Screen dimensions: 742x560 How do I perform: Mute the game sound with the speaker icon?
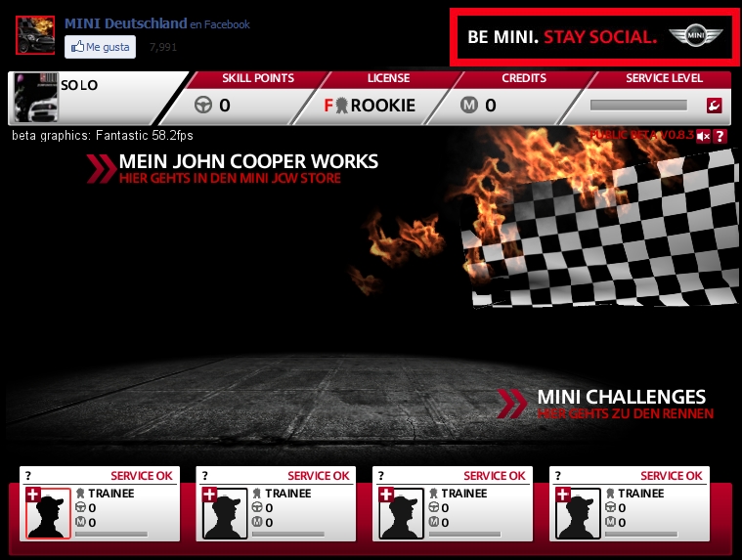703,136
